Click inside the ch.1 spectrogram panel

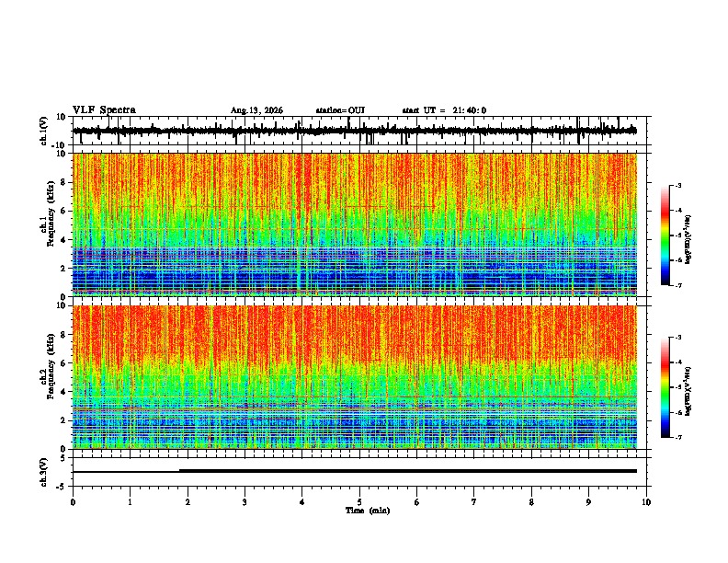(355, 224)
